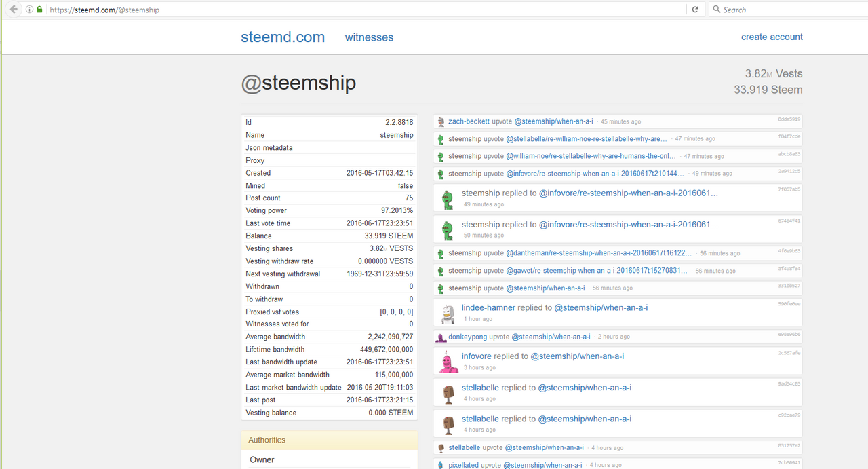Click the Authorities panel header
This screenshot has width=868, height=469.
[267, 440]
